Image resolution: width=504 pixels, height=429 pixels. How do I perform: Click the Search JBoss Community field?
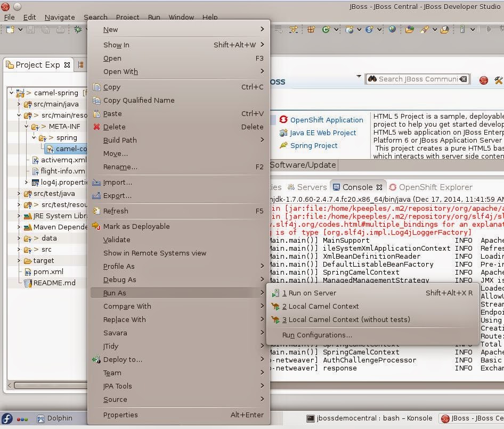(x=418, y=79)
